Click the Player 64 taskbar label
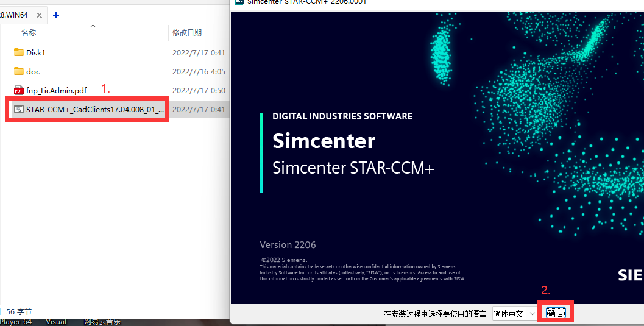 tap(16, 322)
